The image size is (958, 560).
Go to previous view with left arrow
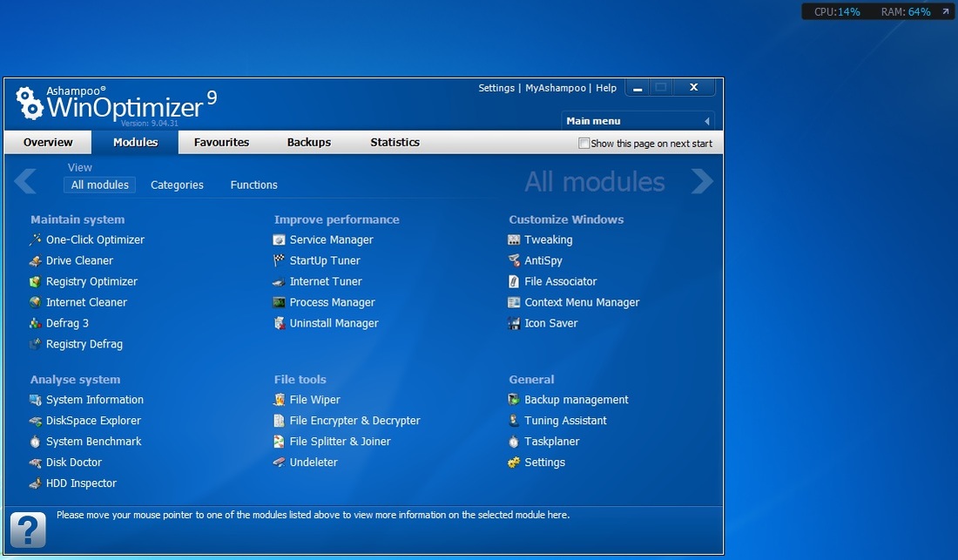[x=25, y=181]
